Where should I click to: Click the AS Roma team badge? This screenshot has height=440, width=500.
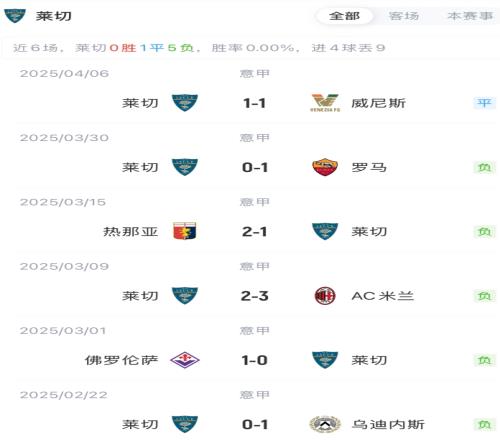coord(325,167)
